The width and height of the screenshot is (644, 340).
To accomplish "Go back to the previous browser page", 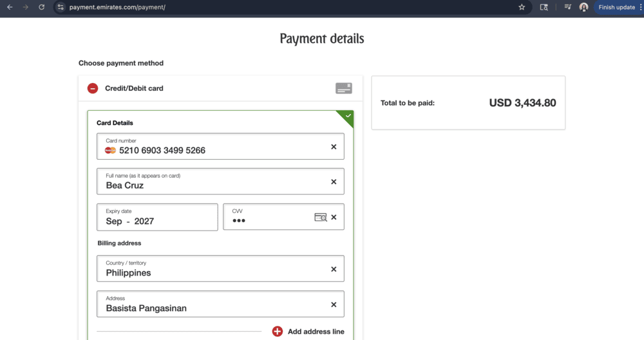I will [10, 7].
